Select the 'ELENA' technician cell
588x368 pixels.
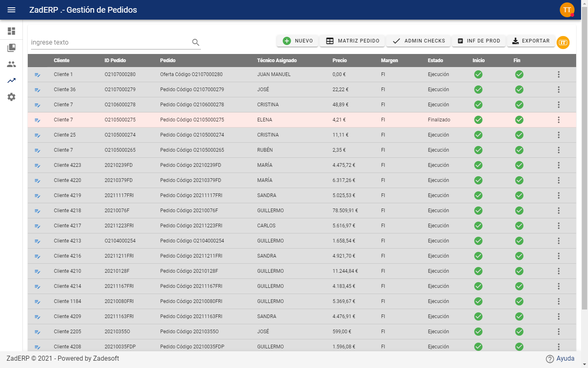pyautogui.click(x=265, y=120)
